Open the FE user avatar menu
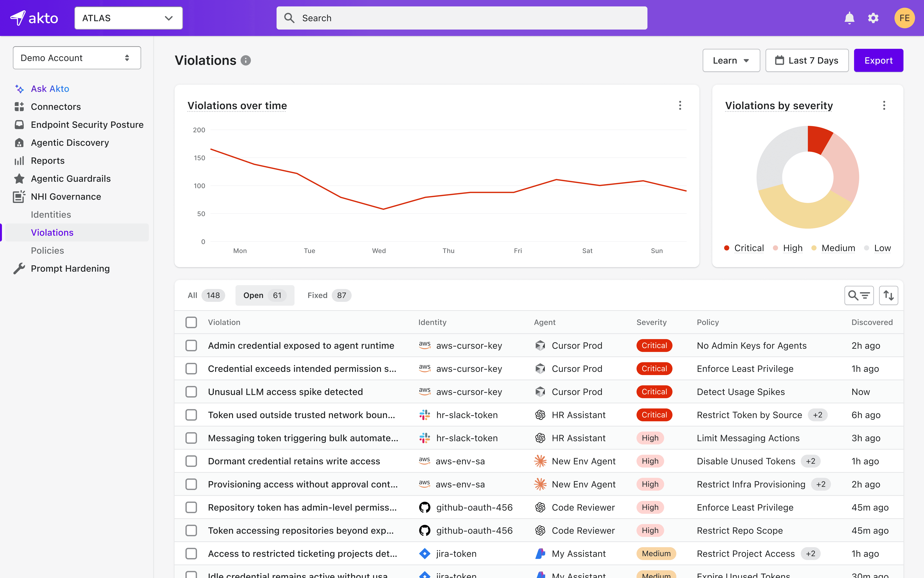This screenshot has height=578, width=924. [x=905, y=18]
